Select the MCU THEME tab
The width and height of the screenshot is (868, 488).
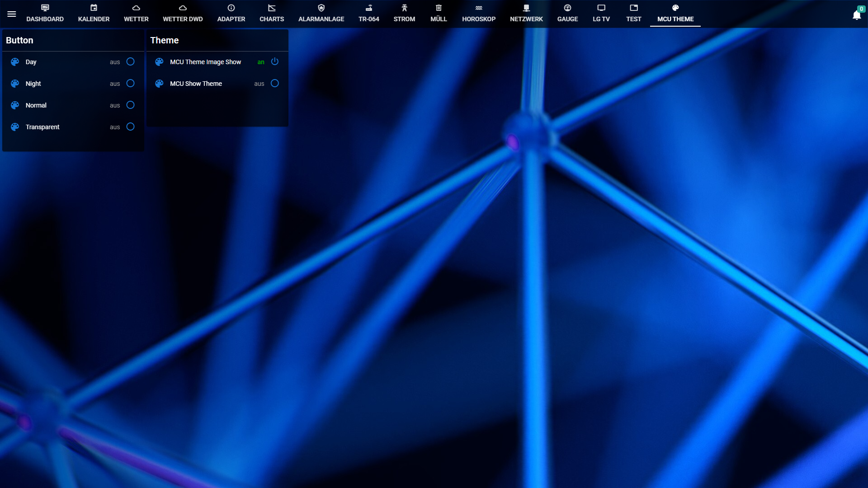point(675,14)
